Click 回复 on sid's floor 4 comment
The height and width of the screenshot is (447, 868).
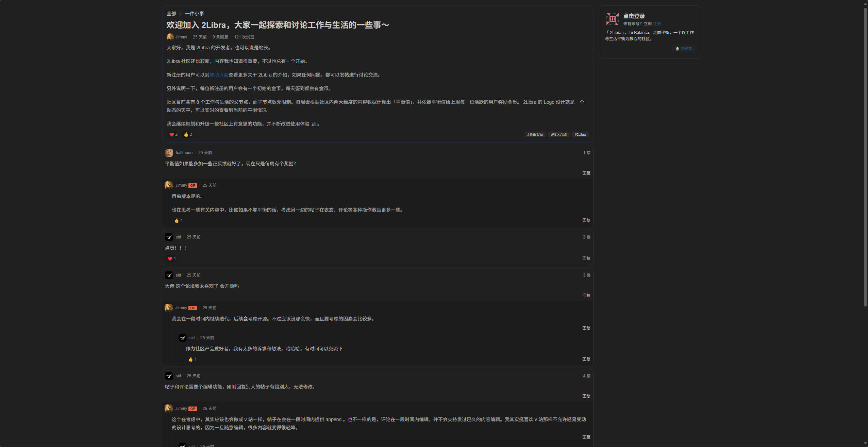pos(586,396)
